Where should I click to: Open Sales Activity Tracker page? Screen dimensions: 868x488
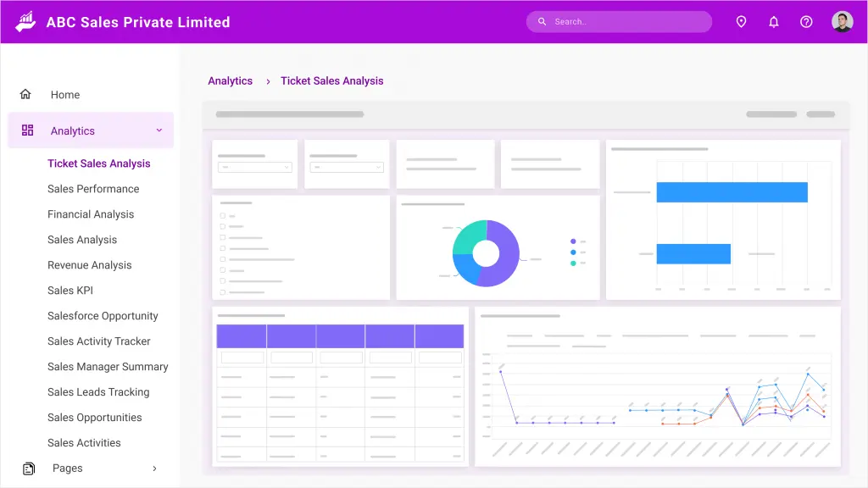coord(99,341)
